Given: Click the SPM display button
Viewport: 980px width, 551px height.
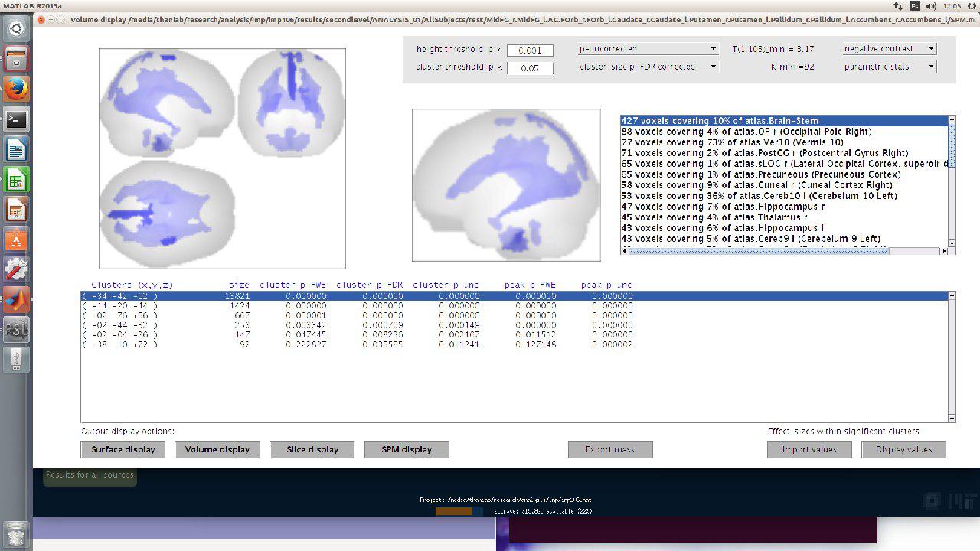Looking at the screenshot, I should tap(407, 449).
